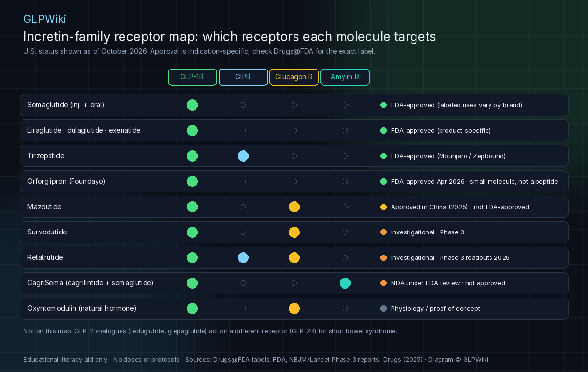Click the GIPR column header

click(243, 77)
